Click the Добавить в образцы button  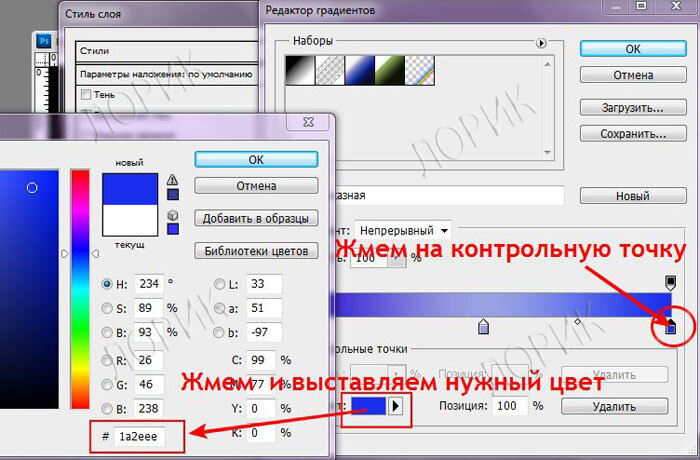(x=256, y=218)
